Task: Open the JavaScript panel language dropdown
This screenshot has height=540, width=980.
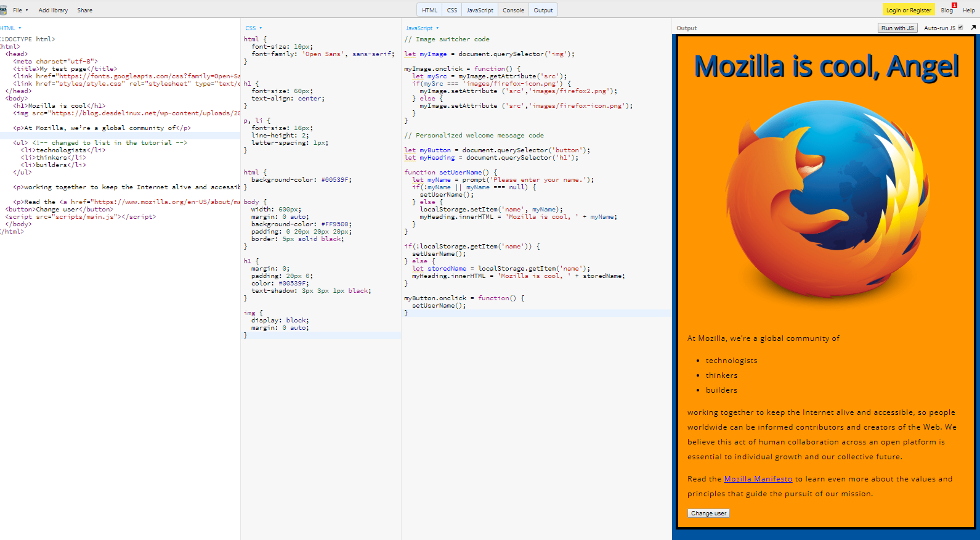Action: pos(422,28)
